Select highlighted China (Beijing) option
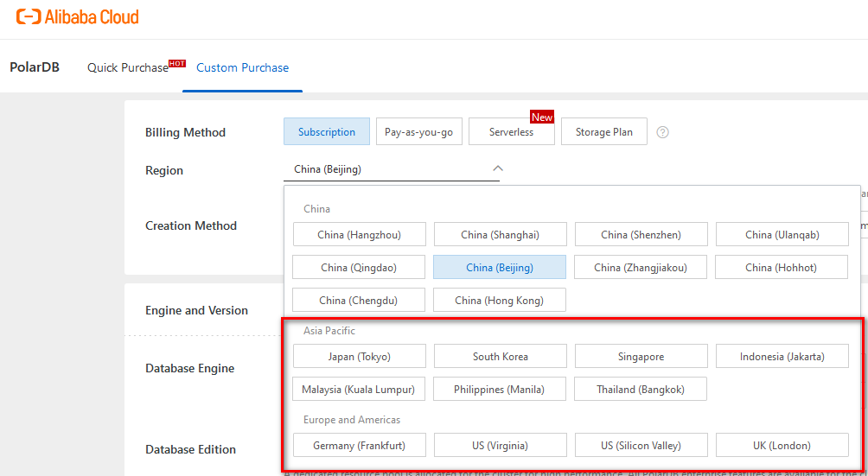This screenshot has height=476, width=868. 500,268
